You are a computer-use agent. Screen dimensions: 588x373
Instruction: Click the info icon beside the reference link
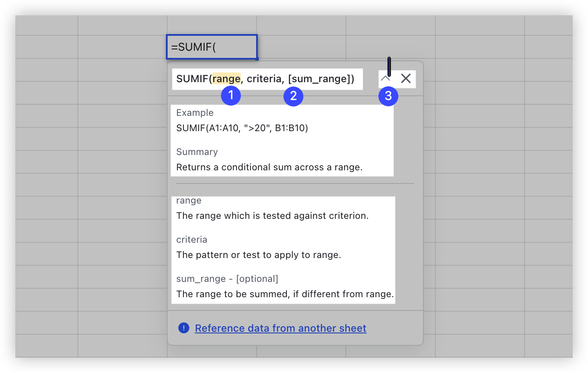tap(183, 328)
